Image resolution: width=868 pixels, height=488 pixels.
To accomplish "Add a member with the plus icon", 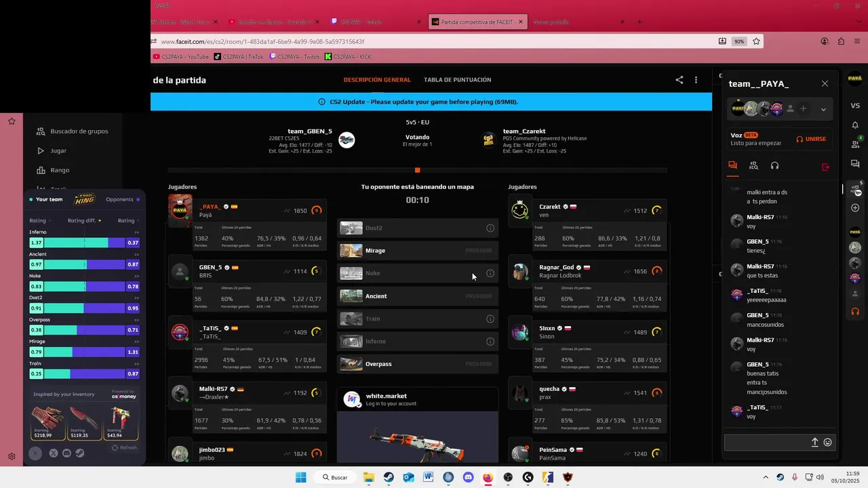I will [x=803, y=108].
